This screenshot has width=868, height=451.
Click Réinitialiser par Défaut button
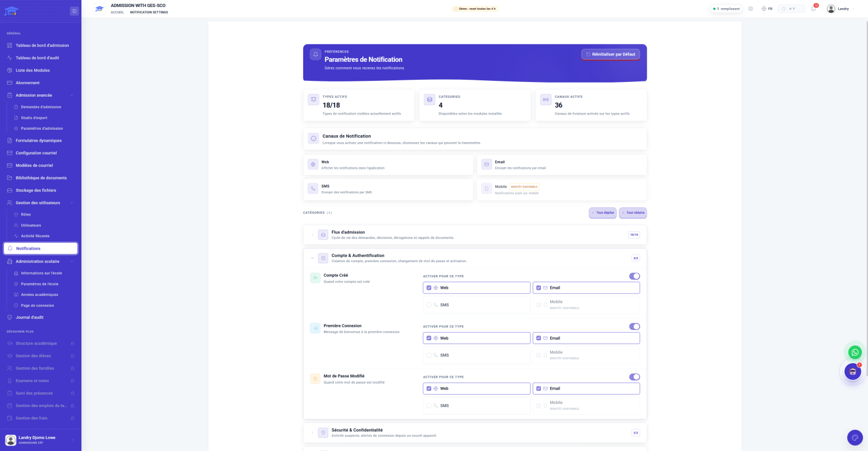pos(610,54)
